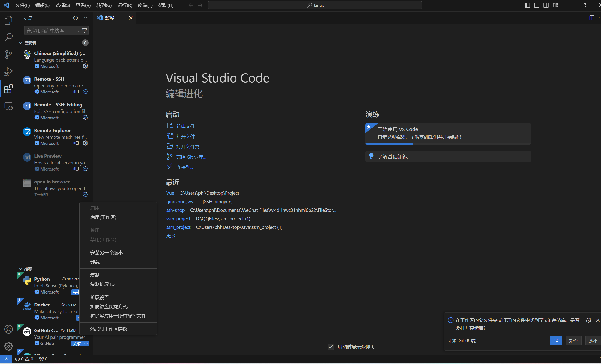Click 更多... recent link
Screen dimensions: 601x364
click(172, 236)
